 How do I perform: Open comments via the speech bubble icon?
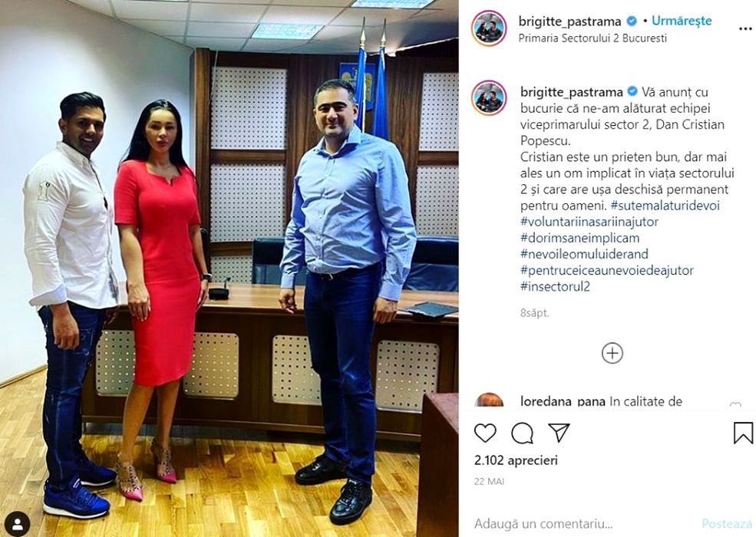[522, 433]
